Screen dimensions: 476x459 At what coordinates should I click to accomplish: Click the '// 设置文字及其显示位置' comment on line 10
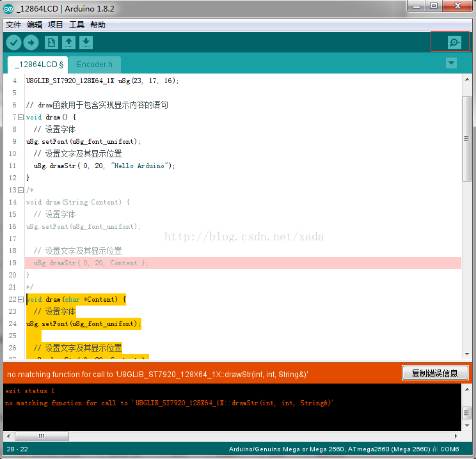[x=77, y=153]
